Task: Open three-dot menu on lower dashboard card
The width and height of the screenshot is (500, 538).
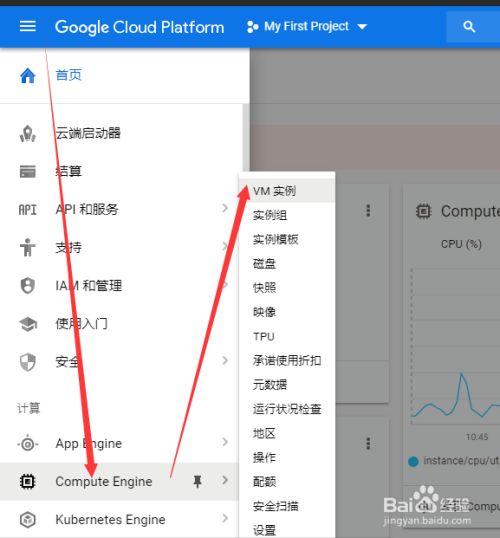Action: pos(368,444)
